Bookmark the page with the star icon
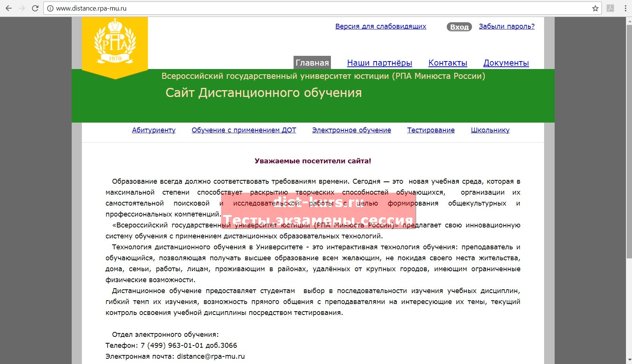The height and width of the screenshot is (364, 632). tap(595, 8)
